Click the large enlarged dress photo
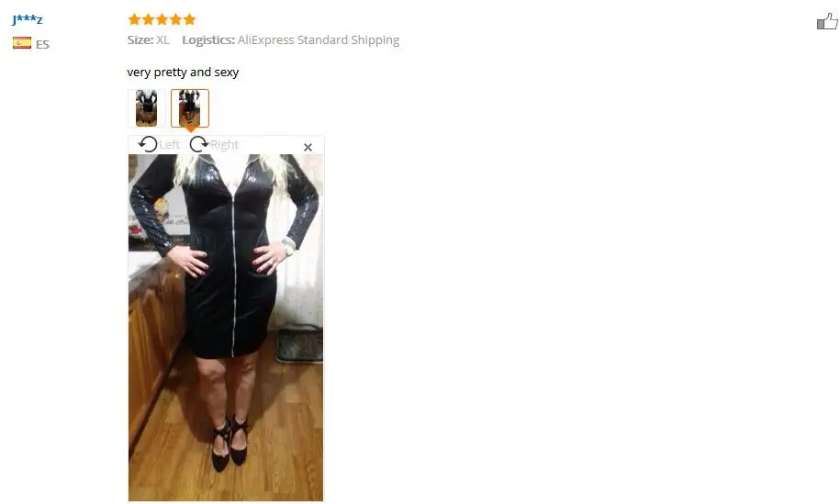This screenshot has height=504, width=840. pos(226,328)
